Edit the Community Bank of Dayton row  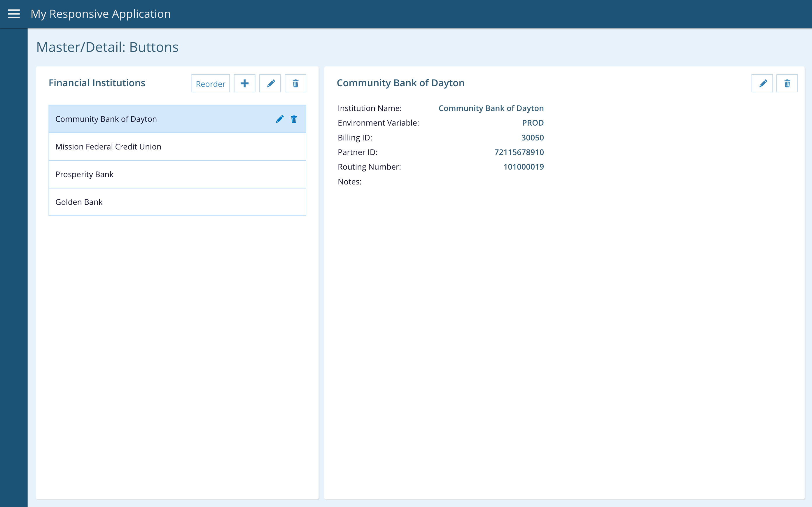279,119
